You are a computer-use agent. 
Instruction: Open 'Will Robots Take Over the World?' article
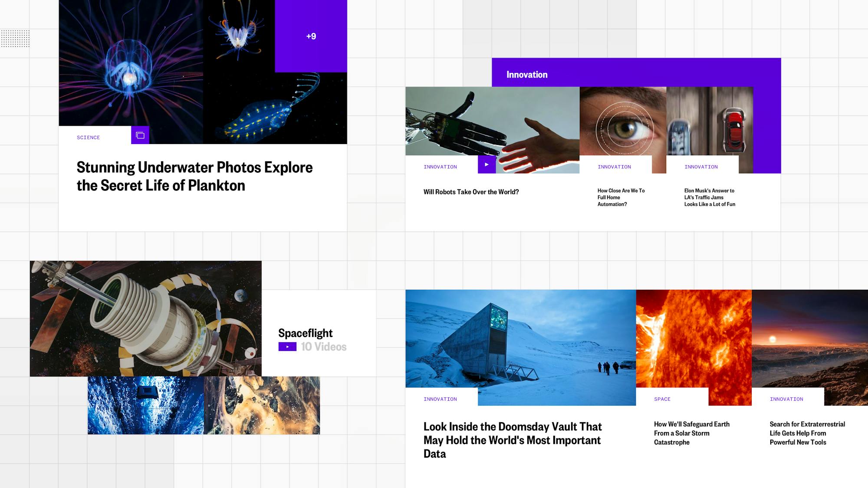tap(471, 192)
